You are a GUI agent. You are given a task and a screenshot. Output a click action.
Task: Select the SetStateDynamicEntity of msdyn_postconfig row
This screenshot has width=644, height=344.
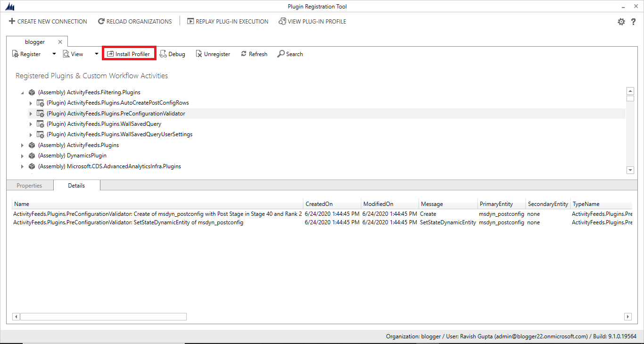[322, 222]
